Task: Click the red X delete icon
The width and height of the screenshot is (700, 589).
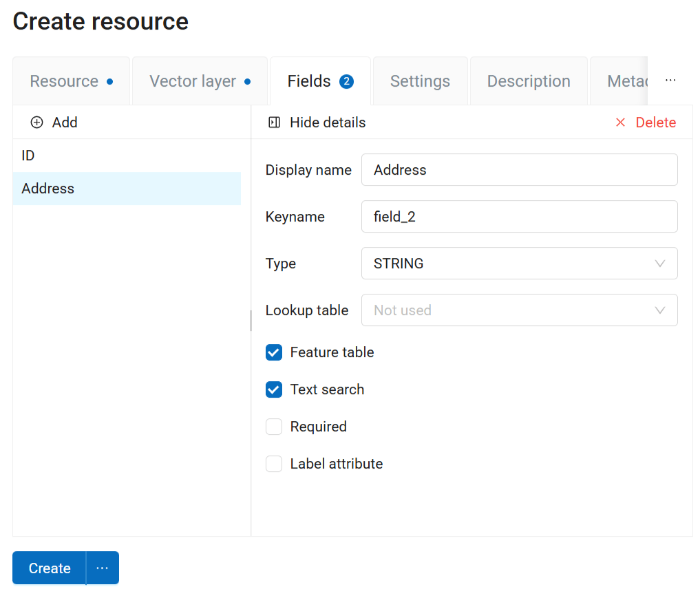Action: [620, 122]
